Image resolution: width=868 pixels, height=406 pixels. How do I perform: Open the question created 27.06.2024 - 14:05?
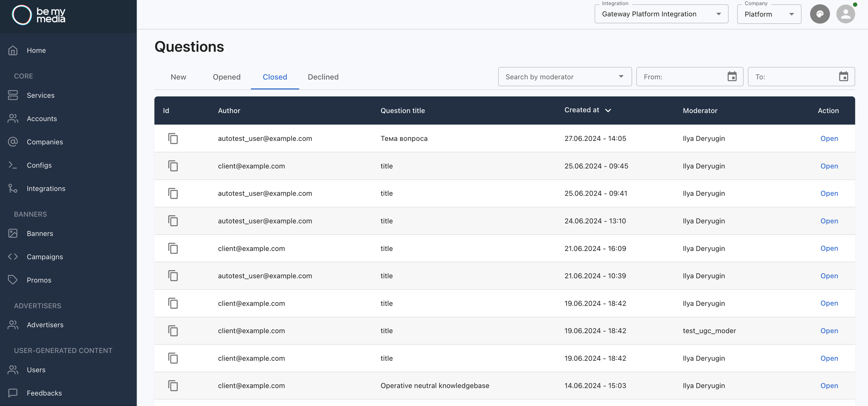point(829,138)
